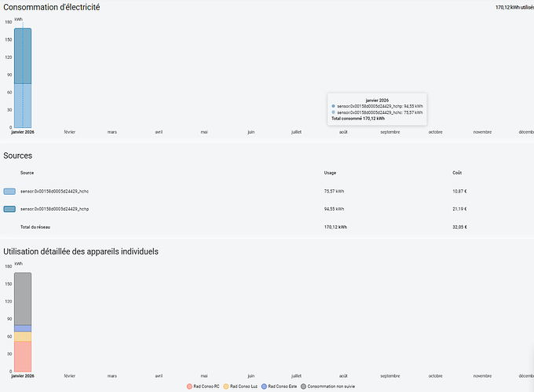Open sensor.0x00158d0005d24429_hchc source row
This screenshot has width=534, height=392.
pos(54,191)
